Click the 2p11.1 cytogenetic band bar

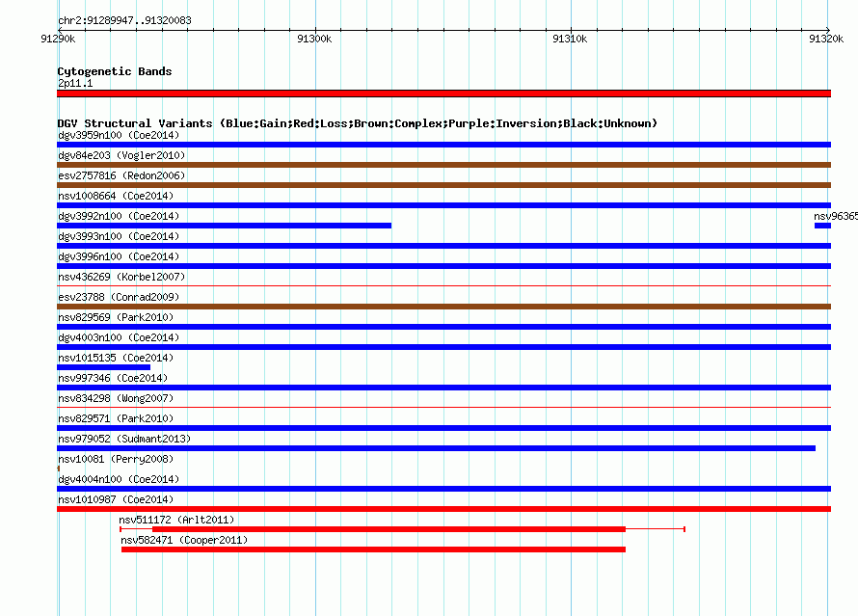pyautogui.click(x=443, y=94)
